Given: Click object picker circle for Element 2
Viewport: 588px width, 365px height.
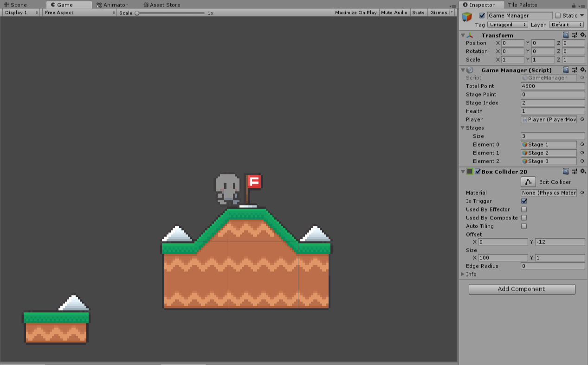Looking at the screenshot, I should (x=582, y=161).
